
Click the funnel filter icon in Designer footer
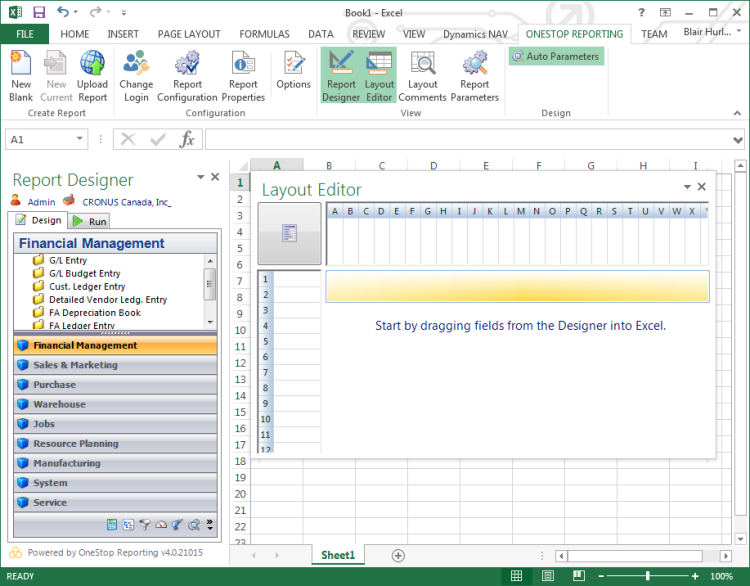coord(144,525)
